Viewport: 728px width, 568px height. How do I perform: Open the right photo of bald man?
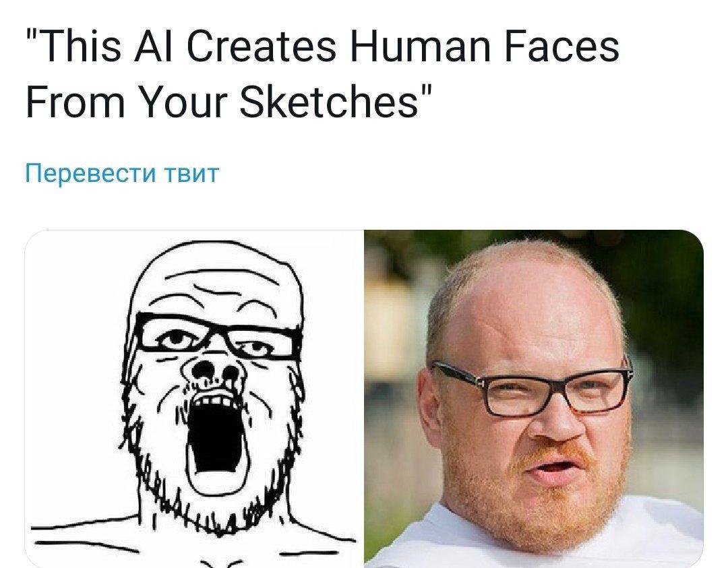click(x=534, y=399)
